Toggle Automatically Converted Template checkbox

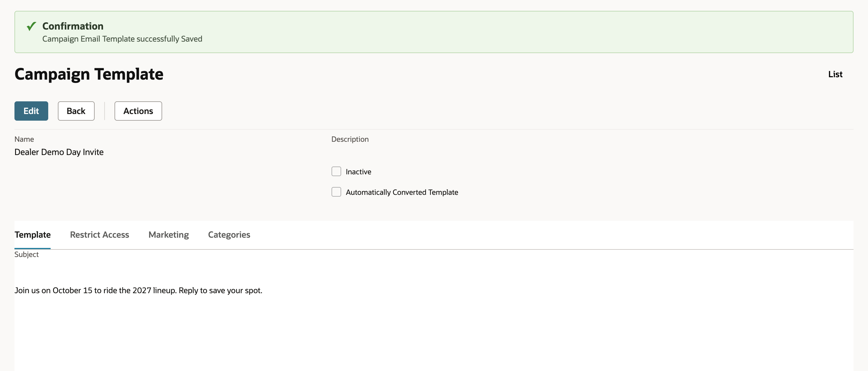336,192
